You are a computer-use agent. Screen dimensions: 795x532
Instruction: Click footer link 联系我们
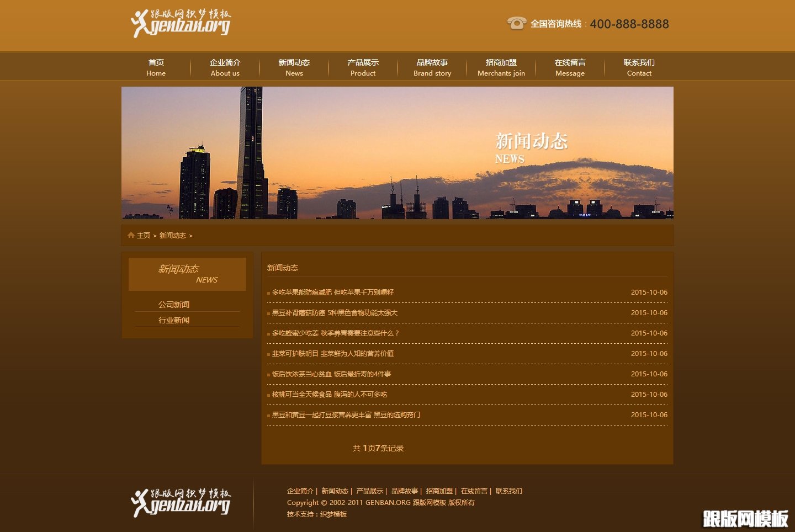click(509, 491)
